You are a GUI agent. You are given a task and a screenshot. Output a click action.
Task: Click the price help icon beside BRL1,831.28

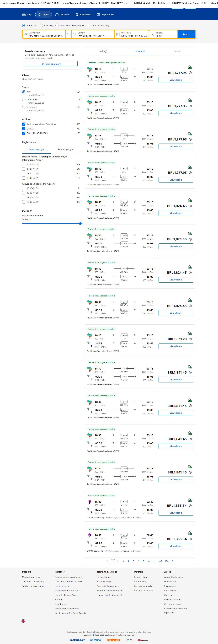coord(190,339)
